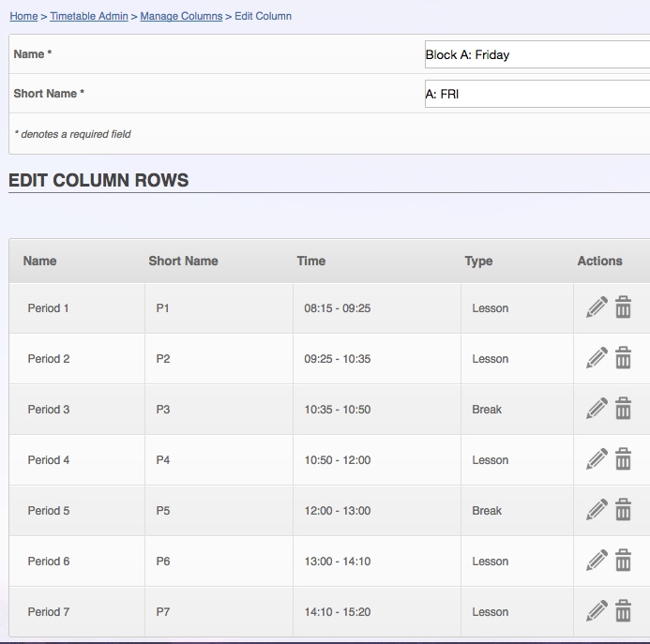Open Timetable Admin breadcrumb link
Image resolution: width=650 pixels, height=644 pixels.
pos(89,16)
